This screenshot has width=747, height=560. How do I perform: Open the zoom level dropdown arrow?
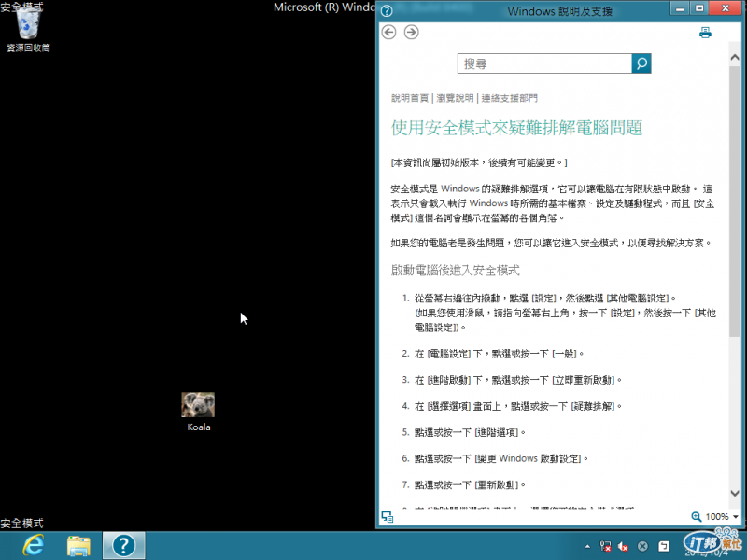click(x=736, y=517)
